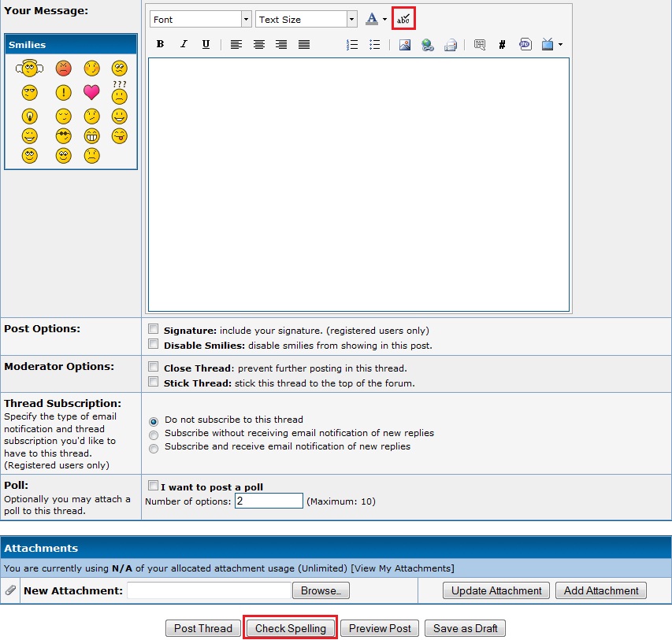
Task: Apply underline formatting
Action: [206, 44]
